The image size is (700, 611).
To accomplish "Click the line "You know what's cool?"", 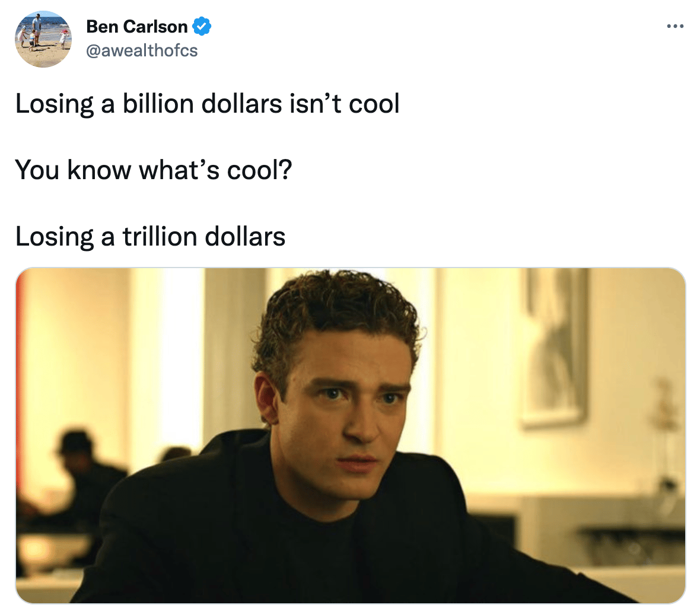I will [x=154, y=170].
